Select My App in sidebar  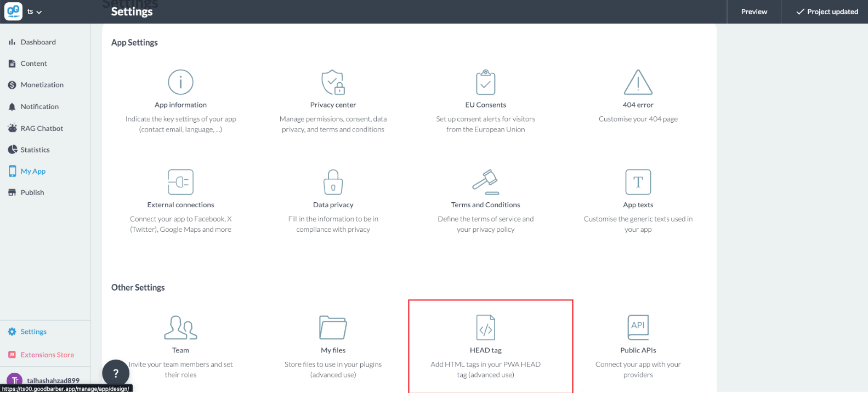click(33, 171)
